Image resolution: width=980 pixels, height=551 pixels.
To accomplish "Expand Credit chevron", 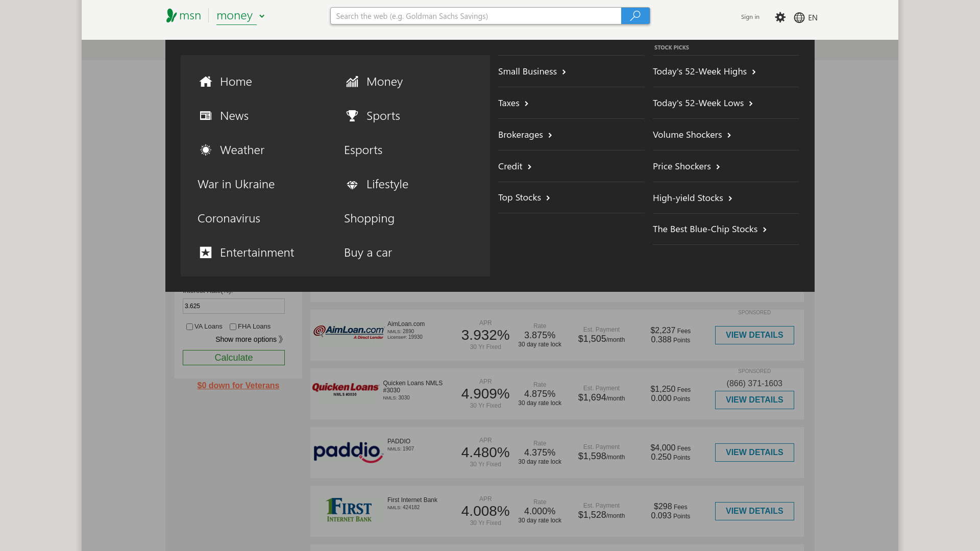I will tap(530, 167).
